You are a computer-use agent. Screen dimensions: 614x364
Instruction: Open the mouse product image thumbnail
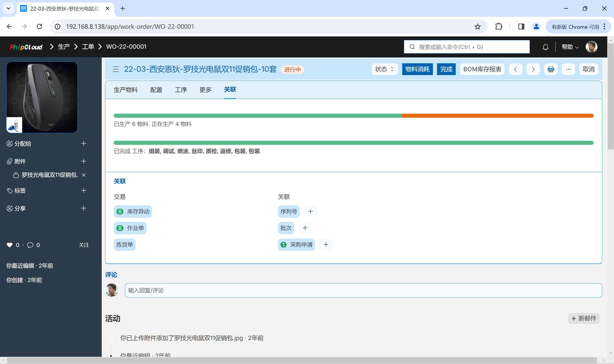click(x=42, y=97)
